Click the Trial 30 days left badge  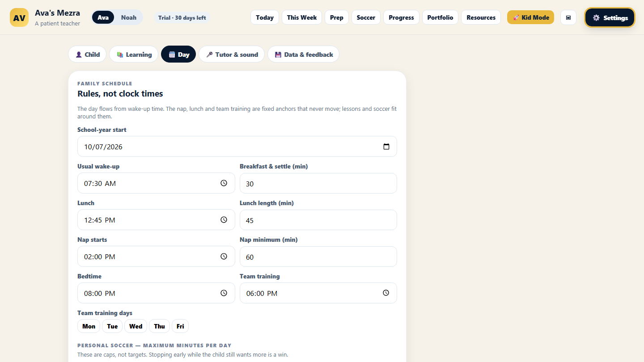[182, 17]
